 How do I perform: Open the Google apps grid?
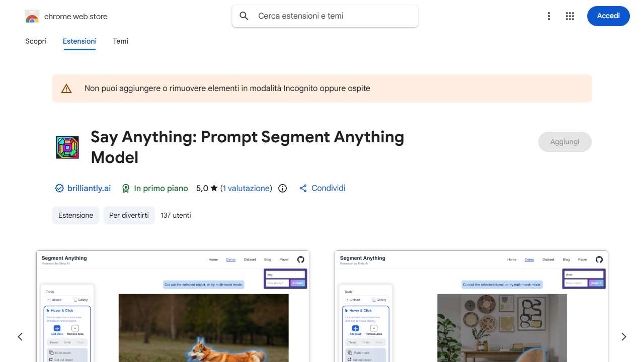(570, 16)
